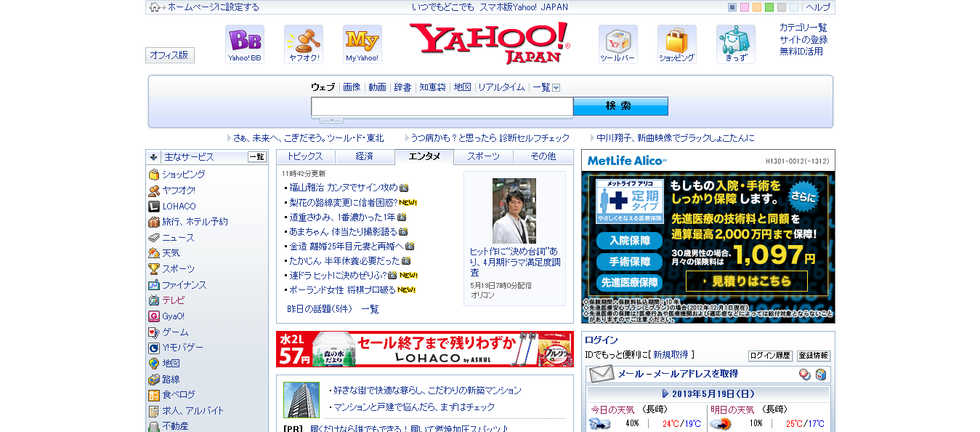
Task: Click the ファイナンス sidebar icon
Action: 154,285
